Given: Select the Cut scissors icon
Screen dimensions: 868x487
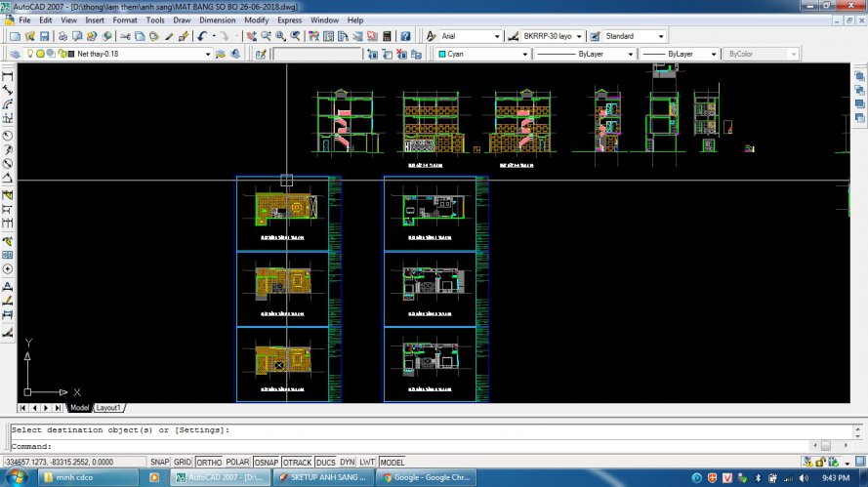Looking at the screenshot, I should tap(126, 36).
